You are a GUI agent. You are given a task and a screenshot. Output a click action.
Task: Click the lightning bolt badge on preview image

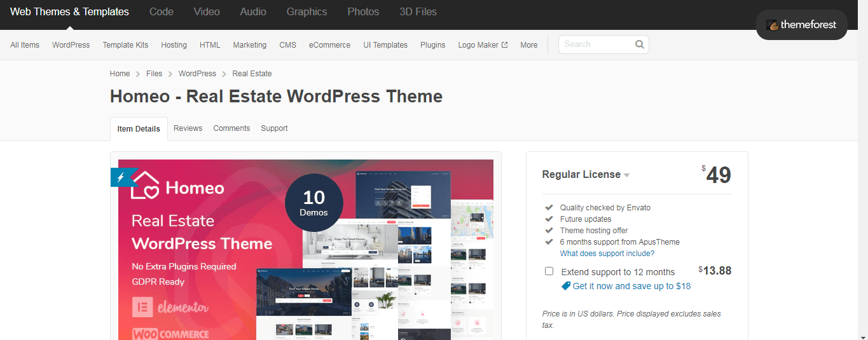point(120,177)
